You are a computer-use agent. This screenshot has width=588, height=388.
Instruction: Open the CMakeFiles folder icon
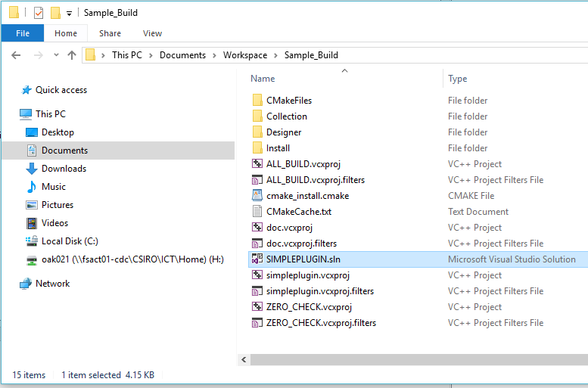(x=257, y=101)
